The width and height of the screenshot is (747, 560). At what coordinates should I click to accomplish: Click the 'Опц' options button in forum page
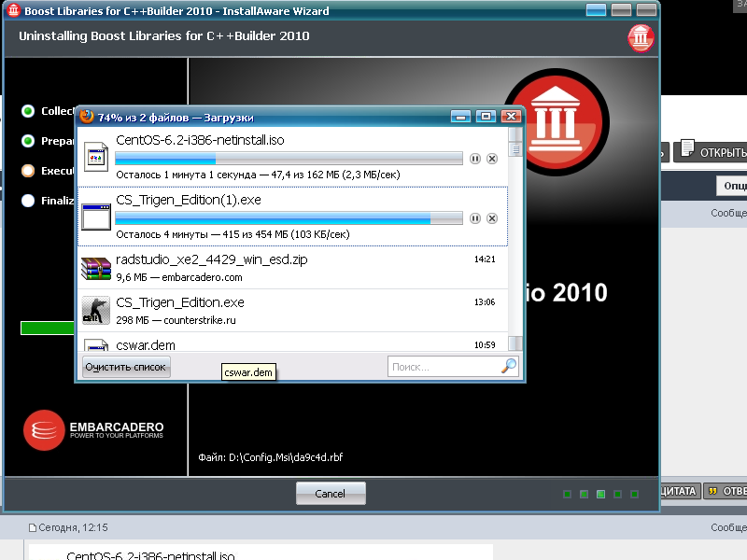coord(731,186)
